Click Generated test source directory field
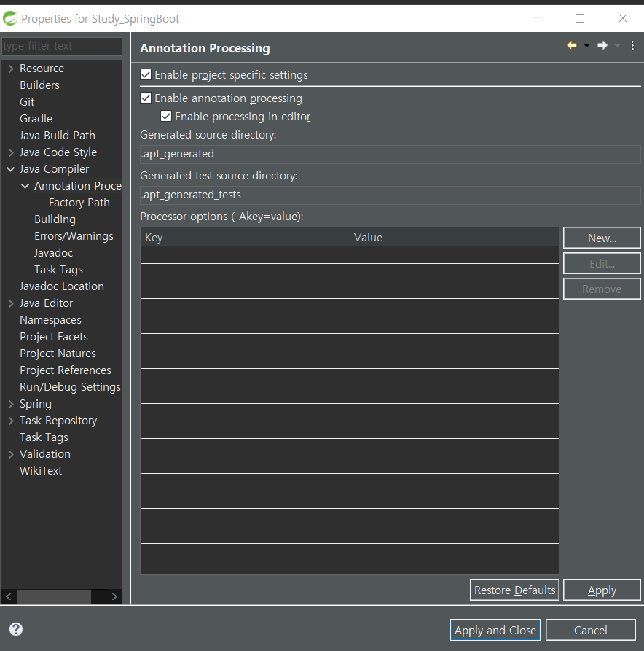 click(390, 195)
